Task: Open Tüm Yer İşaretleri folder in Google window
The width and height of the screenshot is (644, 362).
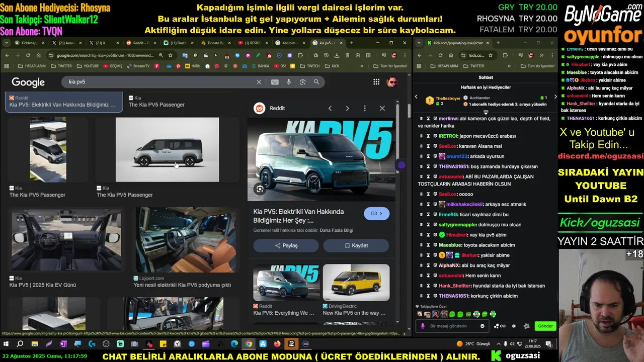Action: tap(390, 66)
